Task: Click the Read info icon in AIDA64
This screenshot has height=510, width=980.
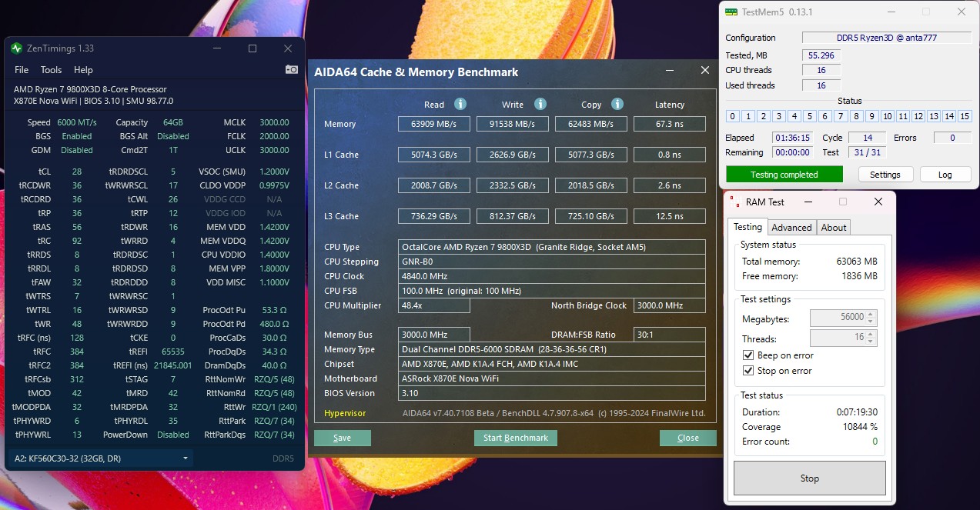Action: [460, 104]
